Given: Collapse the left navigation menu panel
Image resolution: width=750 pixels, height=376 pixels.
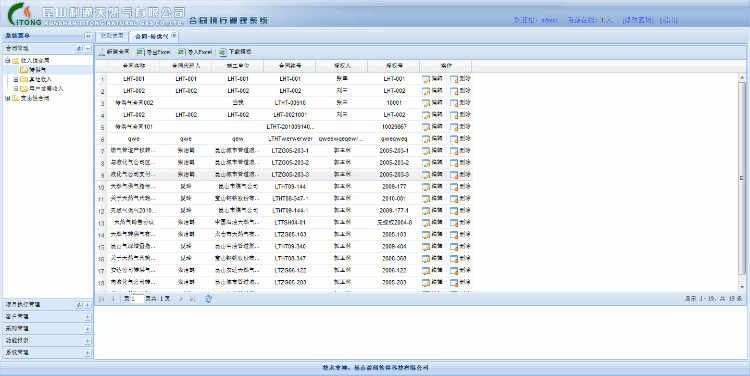Looking at the screenshot, I should [x=88, y=36].
